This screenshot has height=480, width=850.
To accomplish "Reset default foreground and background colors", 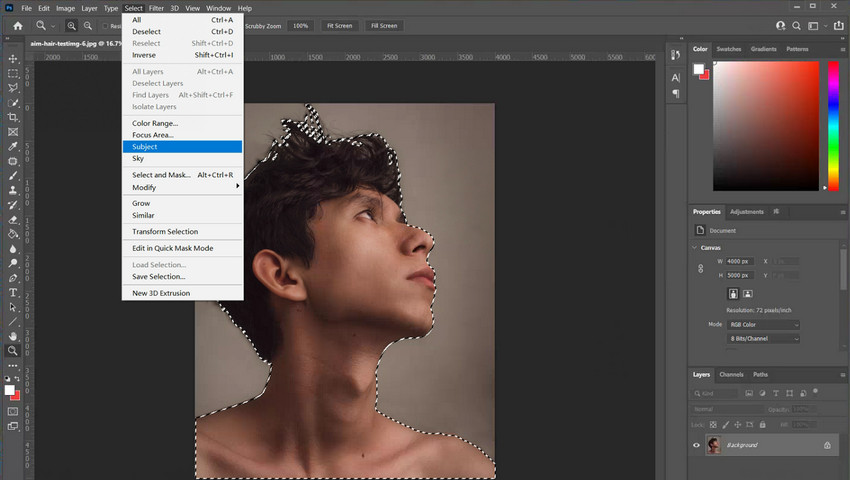I will click(8, 379).
